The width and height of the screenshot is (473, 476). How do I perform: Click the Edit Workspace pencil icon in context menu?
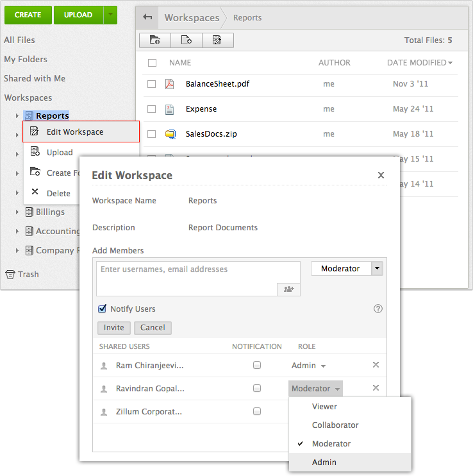pos(34,131)
